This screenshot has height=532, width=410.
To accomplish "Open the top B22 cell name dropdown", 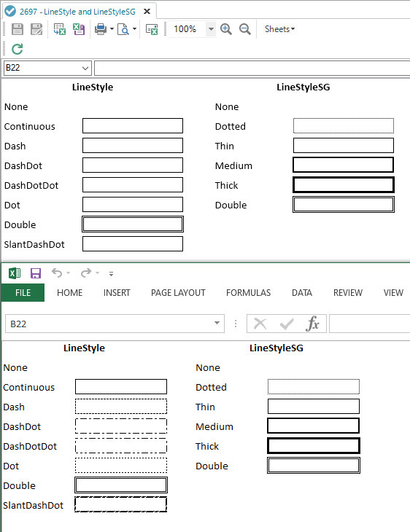I will click(85, 69).
